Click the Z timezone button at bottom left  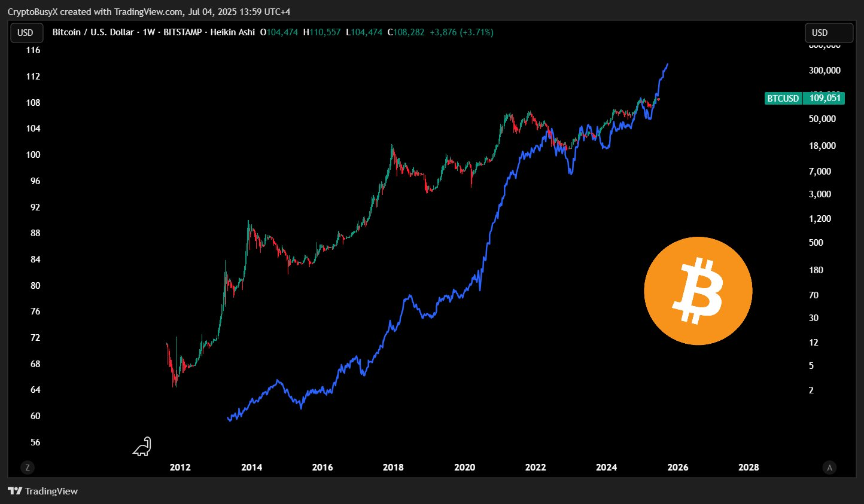tap(27, 468)
